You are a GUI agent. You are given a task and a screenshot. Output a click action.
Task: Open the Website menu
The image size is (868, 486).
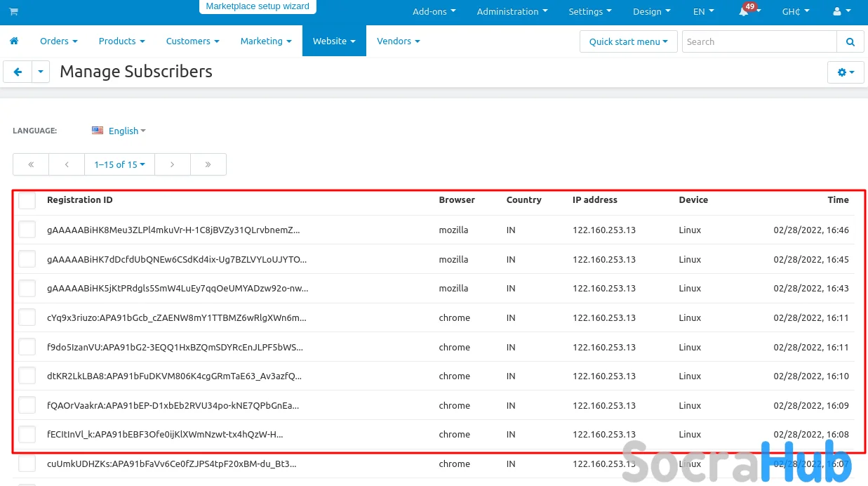point(334,41)
